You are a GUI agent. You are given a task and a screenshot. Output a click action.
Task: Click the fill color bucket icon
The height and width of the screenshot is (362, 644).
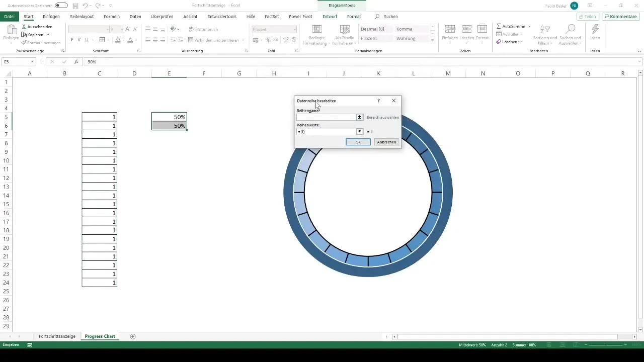pyautogui.click(x=118, y=40)
